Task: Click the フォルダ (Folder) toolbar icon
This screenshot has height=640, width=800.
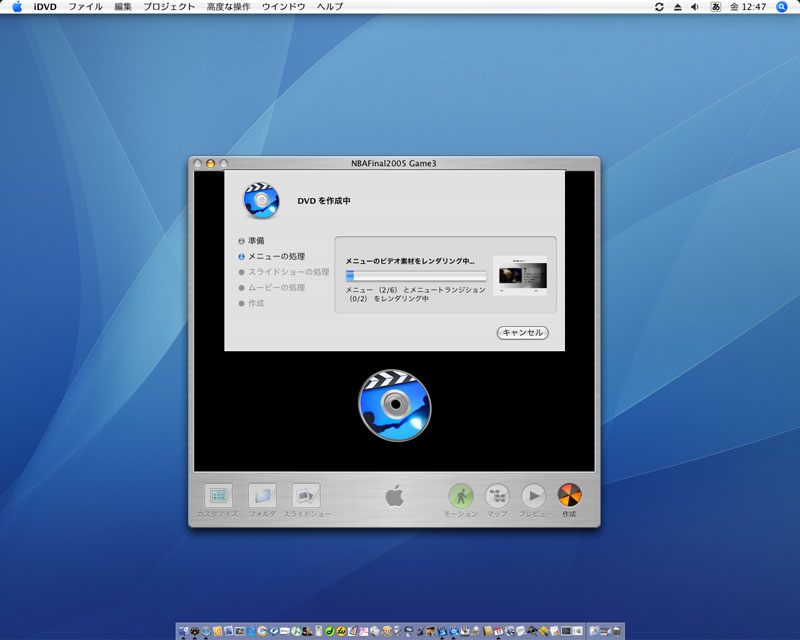Action: click(x=262, y=495)
